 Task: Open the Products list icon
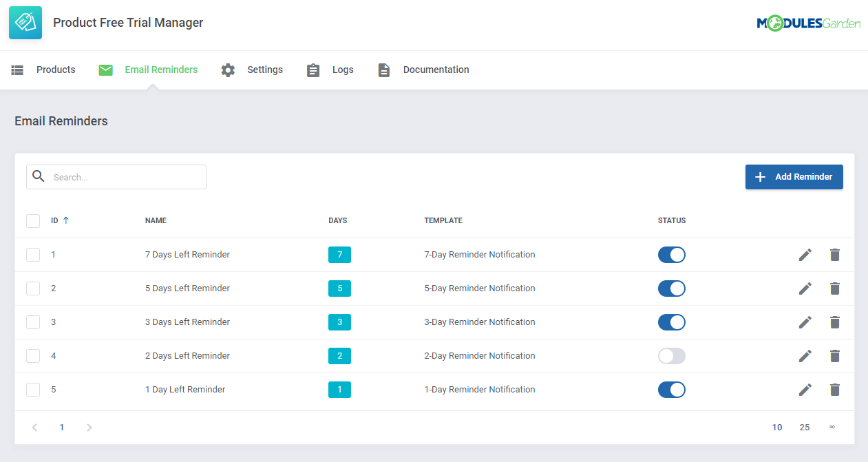tap(17, 70)
